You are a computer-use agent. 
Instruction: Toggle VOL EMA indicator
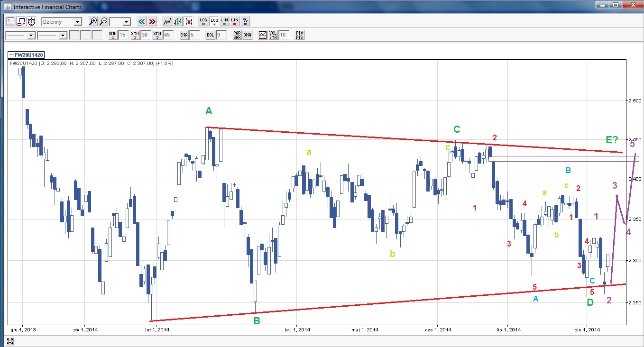click(x=273, y=35)
